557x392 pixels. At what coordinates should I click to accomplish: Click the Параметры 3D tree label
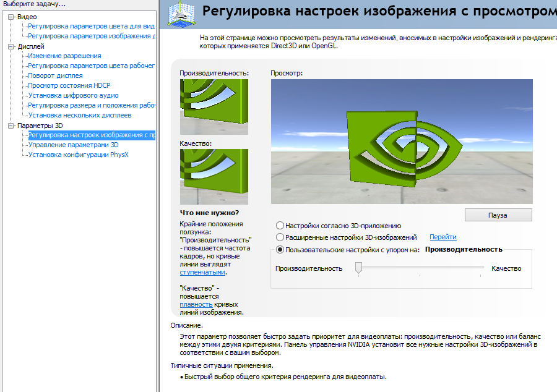(x=40, y=126)
